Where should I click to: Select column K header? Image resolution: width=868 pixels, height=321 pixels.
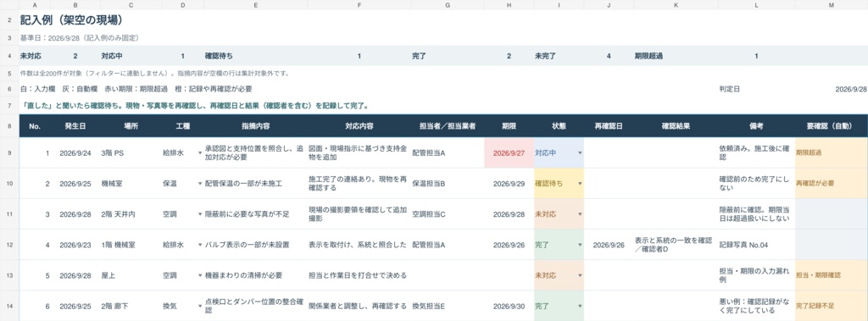(676, 4)
